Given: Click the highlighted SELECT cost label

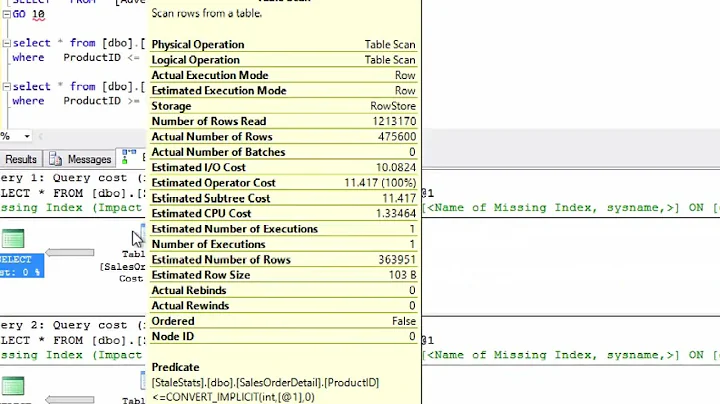Looking at the screenshot, I should point(22,266).
